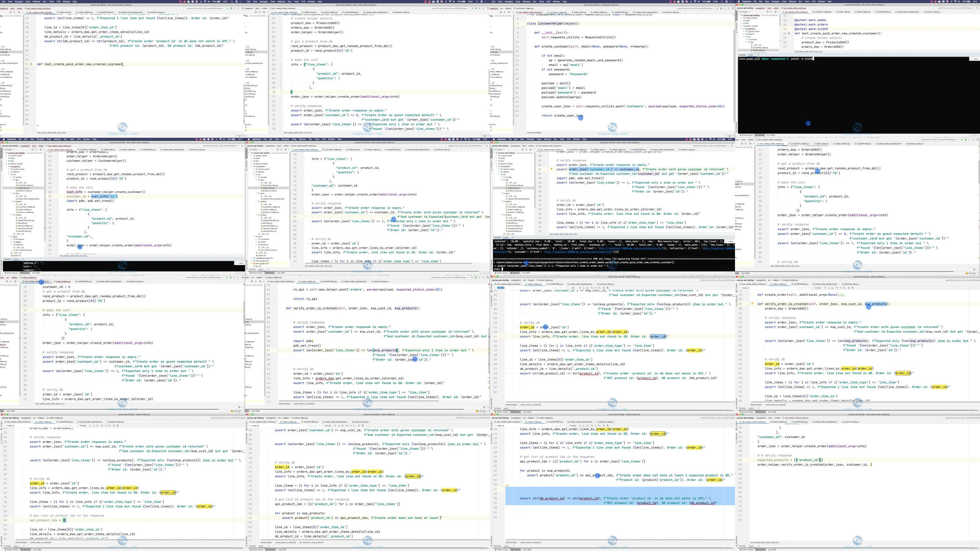Toggle Words option in search above blue selection
Screen dimensions: 980x551
560,425
